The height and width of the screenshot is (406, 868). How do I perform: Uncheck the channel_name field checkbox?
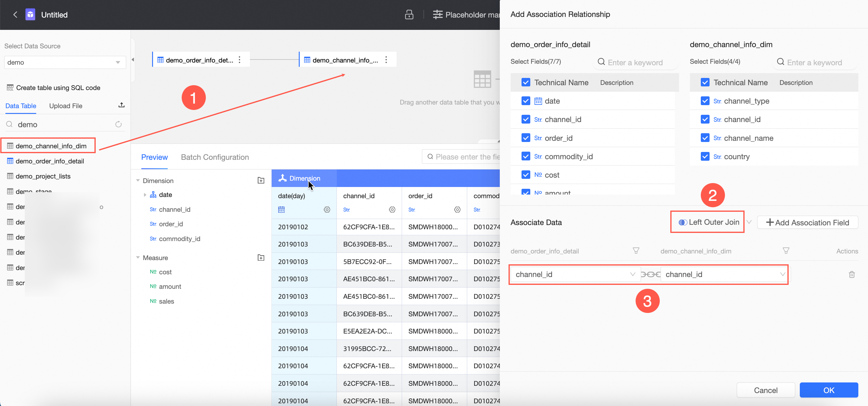tap(705, 138)
